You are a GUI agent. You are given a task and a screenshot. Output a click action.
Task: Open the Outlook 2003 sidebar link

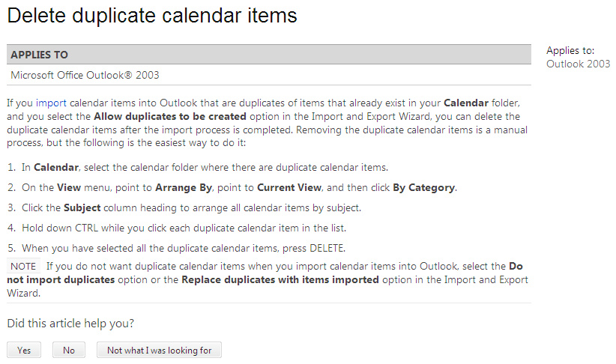point(578,64)
